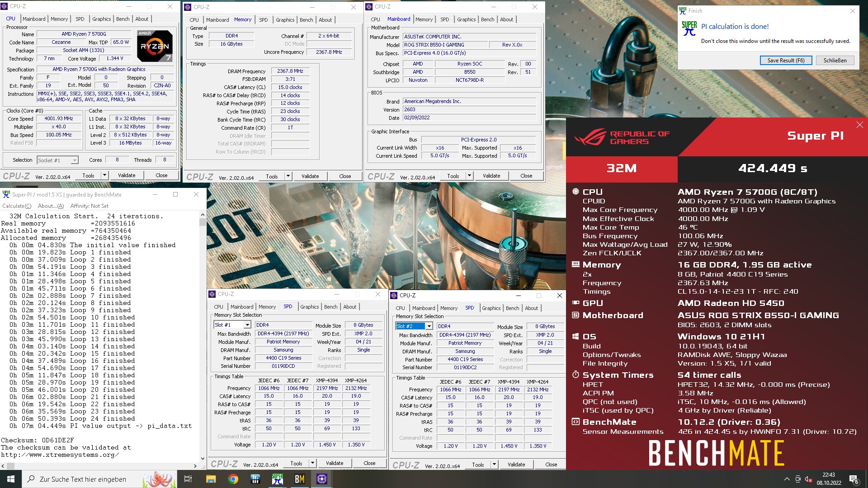The height and width of the screenshot is (488, 868).
Task: Click the OS Windows icon in BenchMate panel
Action: [x=576, y=336]
